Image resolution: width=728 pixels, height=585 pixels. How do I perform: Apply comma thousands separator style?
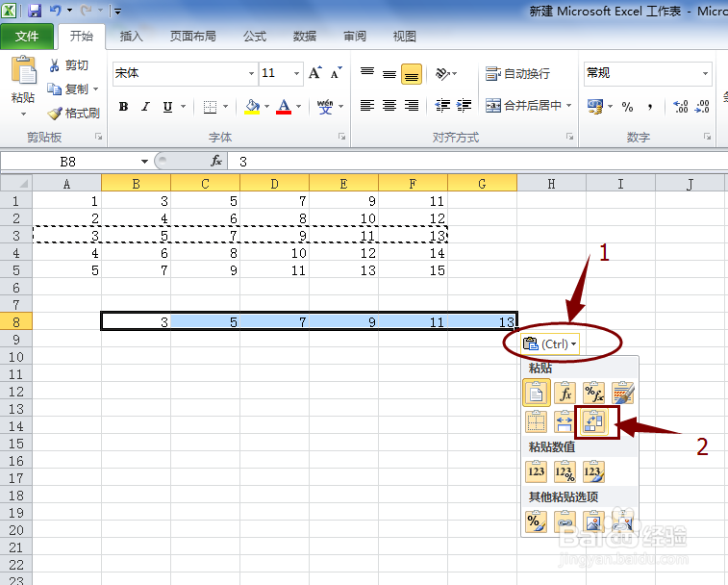click(x=650, y=107)
